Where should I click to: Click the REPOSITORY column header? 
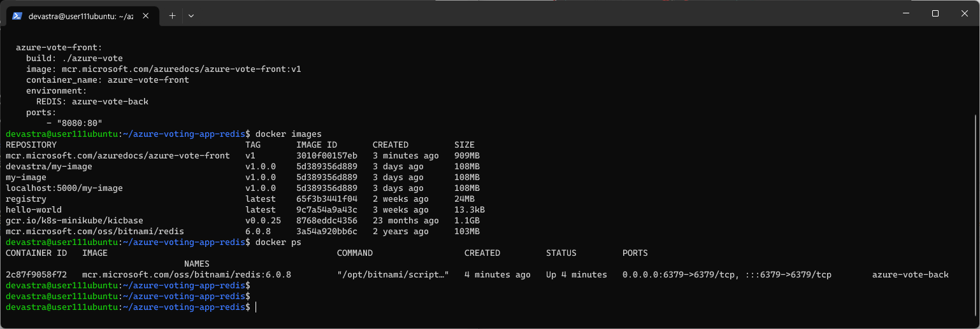click(31, 145)
